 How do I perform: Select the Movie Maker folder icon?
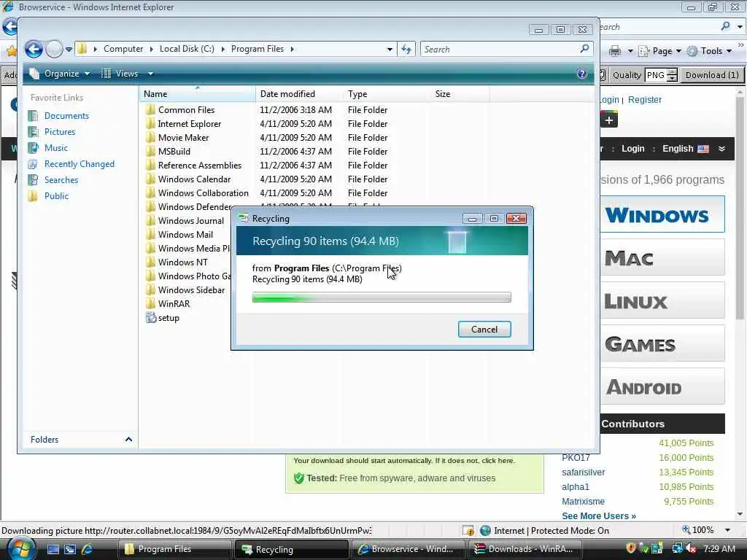[x=150, y=138]
